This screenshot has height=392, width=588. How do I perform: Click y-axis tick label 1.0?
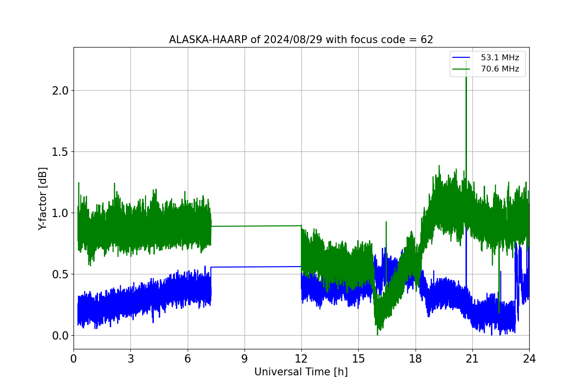(60, 213)
